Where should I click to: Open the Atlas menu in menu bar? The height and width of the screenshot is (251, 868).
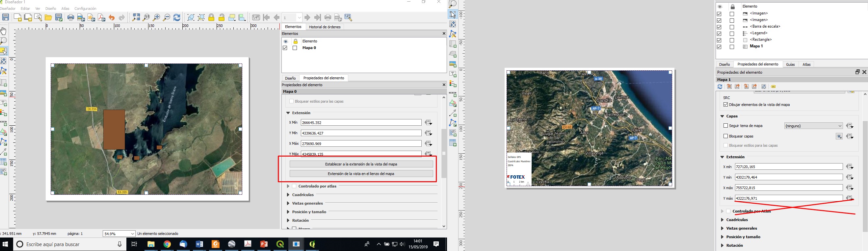point(66,9)
